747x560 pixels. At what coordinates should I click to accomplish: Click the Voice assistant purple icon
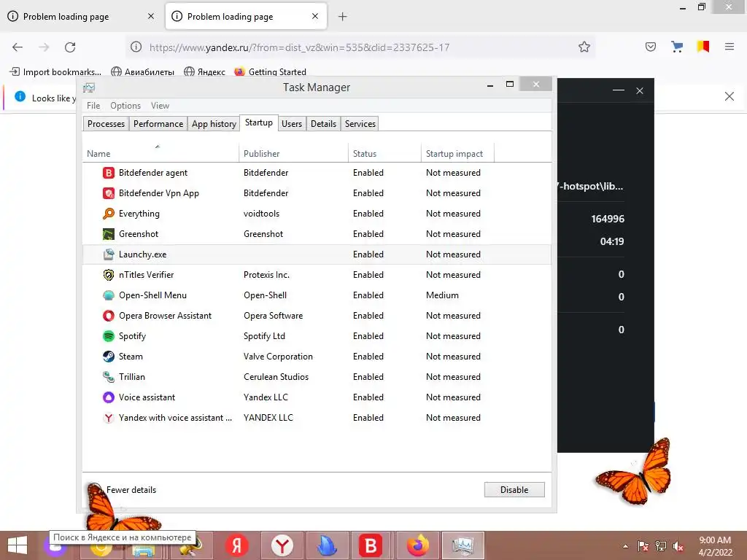coord(109,397)
